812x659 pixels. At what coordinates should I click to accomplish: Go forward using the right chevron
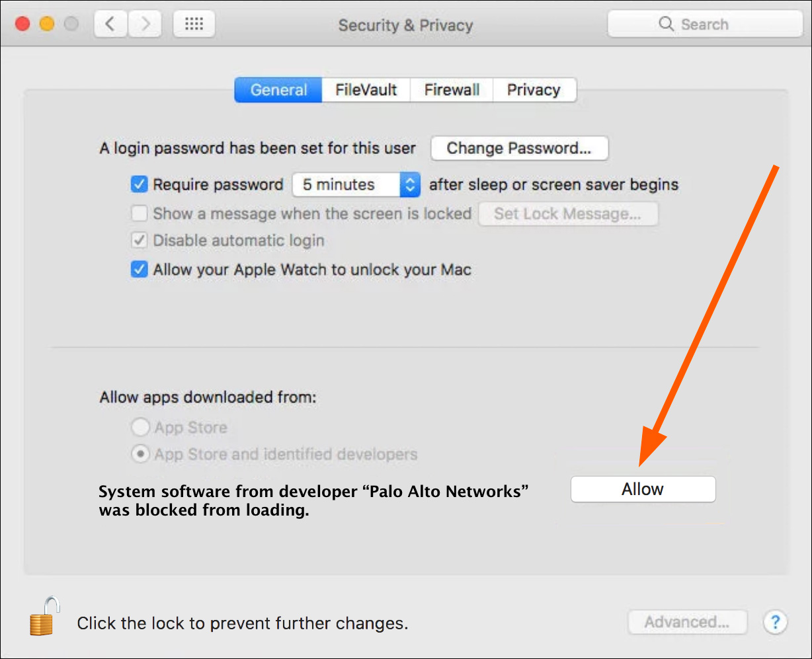tap(145, 24)
